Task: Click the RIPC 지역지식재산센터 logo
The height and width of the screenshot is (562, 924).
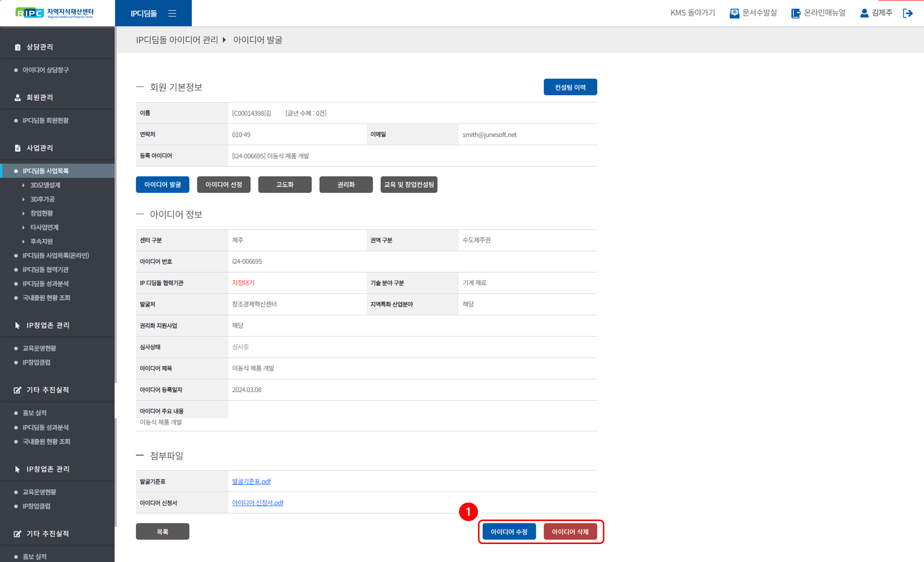Action: click(54, 13)
